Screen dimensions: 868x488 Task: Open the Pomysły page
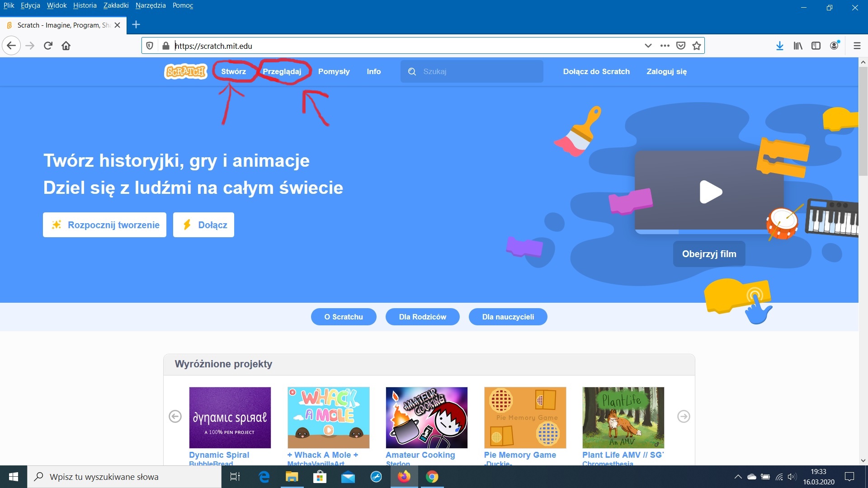pyautogui.click(x=334, y=71)
